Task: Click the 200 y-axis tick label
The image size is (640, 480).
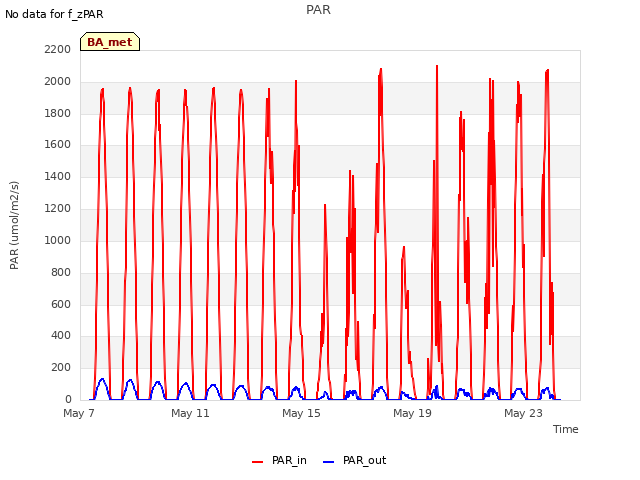Action: click(x=61, y=367)
